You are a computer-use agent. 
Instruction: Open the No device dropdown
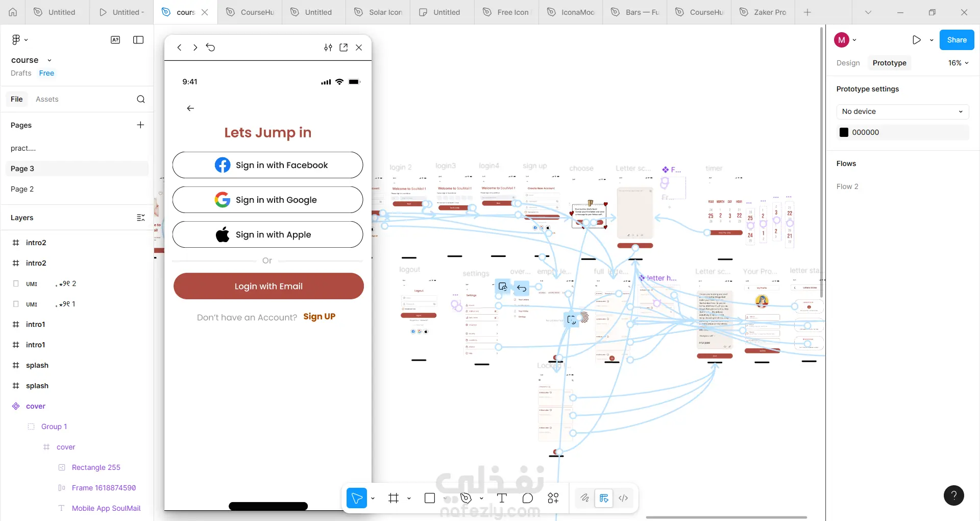[x=902, y=111]
